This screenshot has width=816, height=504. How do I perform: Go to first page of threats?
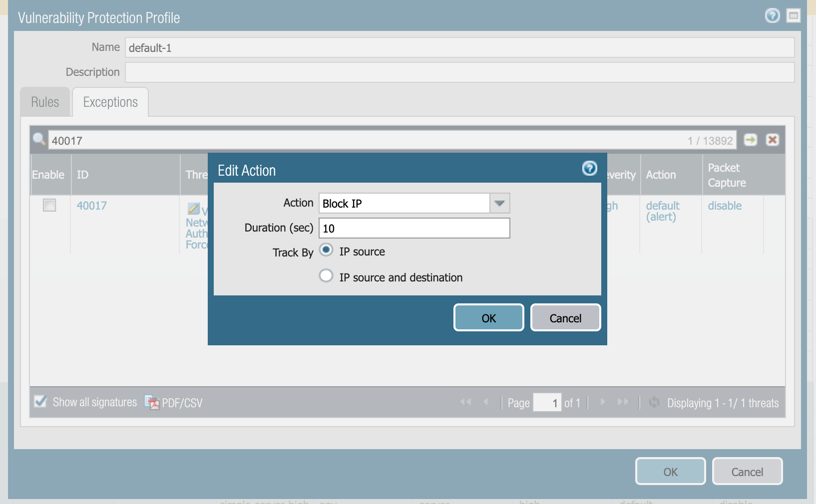tap(465, 402)
